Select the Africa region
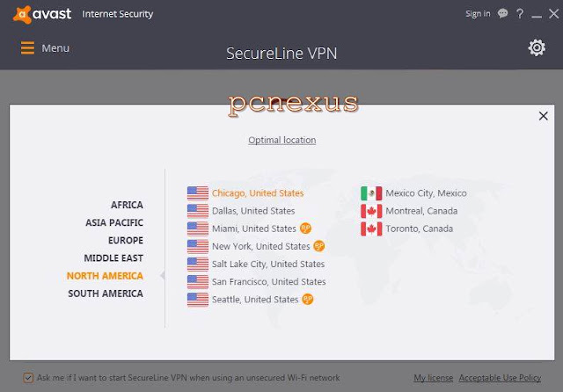Screen dimensions: 563x392 pyautogui.click(x=127, y=205)
